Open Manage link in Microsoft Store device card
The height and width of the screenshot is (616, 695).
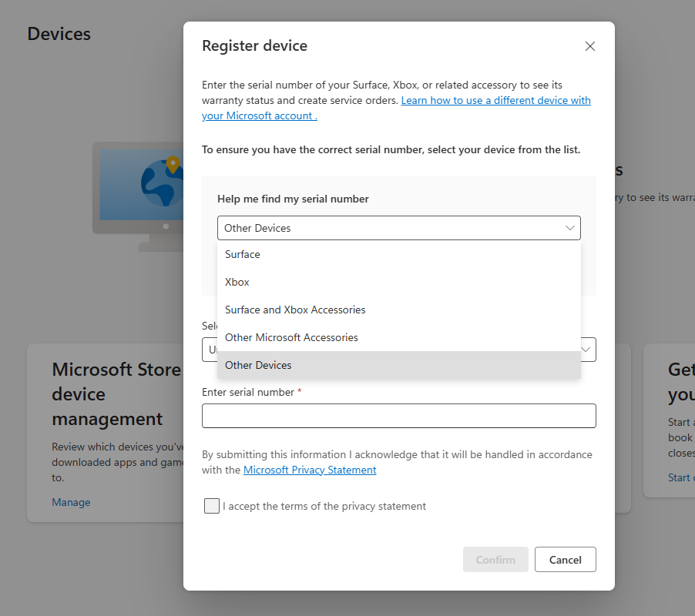(71, 502)
